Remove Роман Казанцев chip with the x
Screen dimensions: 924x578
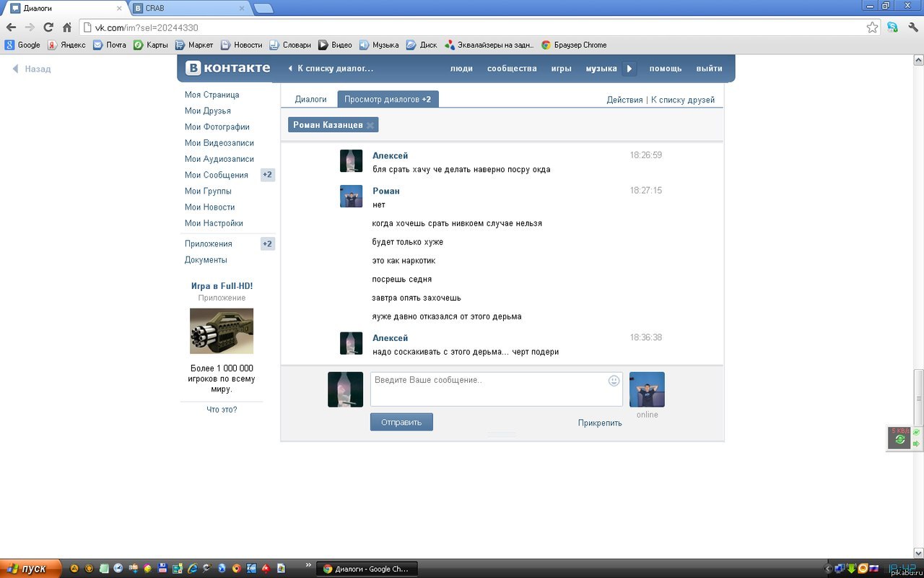370,126
